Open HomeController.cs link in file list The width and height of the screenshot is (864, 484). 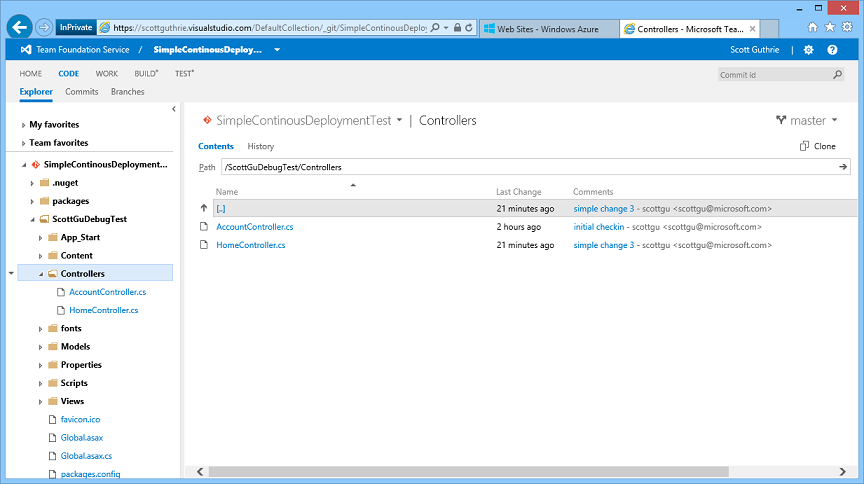click(x=251, y=245)
